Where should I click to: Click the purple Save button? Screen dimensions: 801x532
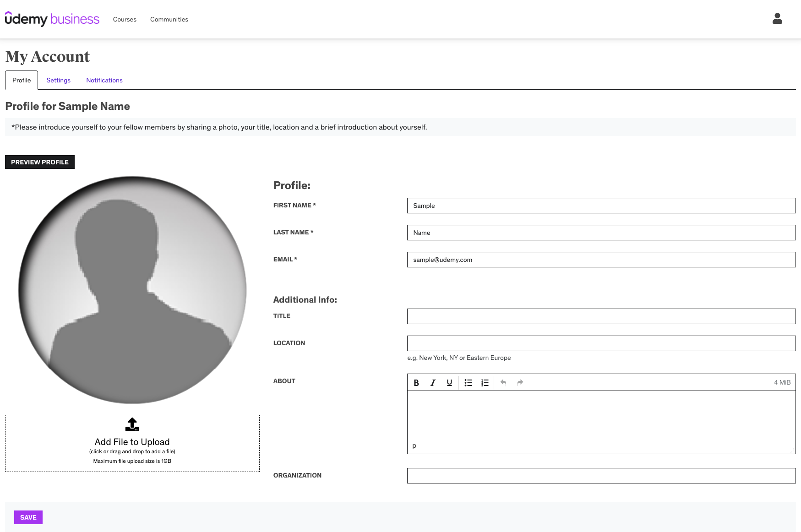[28, 517]
